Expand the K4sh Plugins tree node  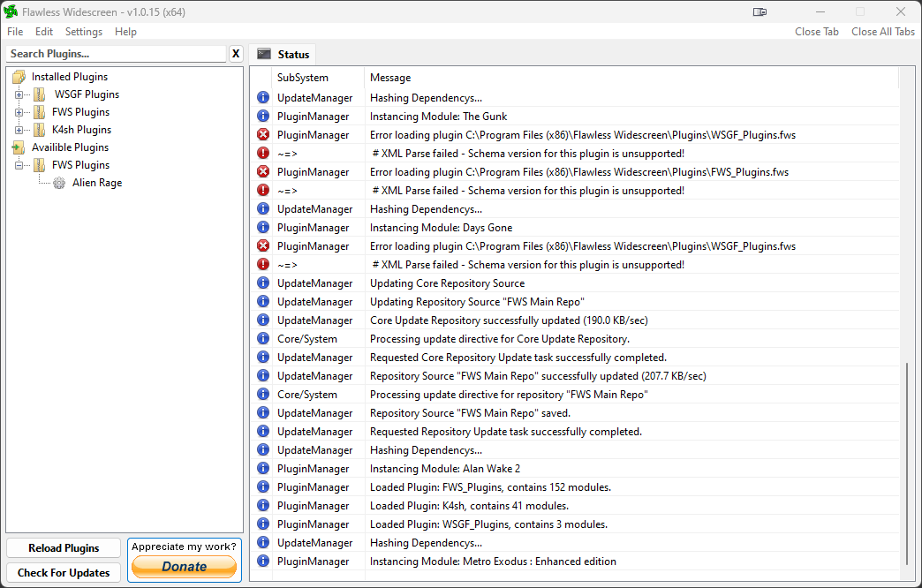point(19,130)
